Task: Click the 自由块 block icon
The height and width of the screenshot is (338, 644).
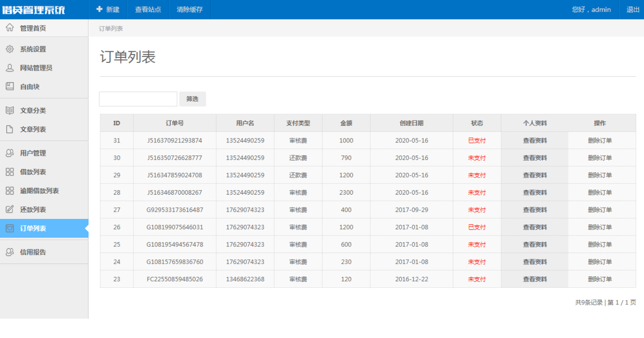Action: click(x=10, y=86)
